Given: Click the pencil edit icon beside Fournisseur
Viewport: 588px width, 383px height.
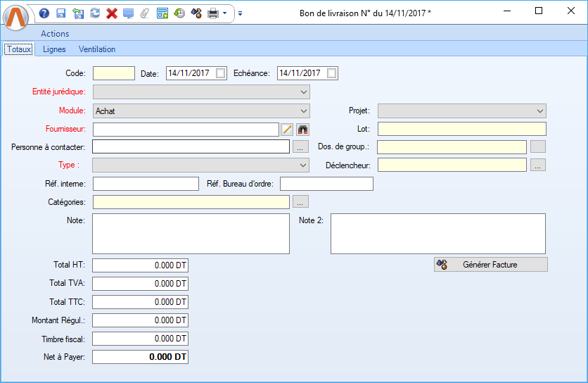Looking at the screenshot, I should click(287, 129).
